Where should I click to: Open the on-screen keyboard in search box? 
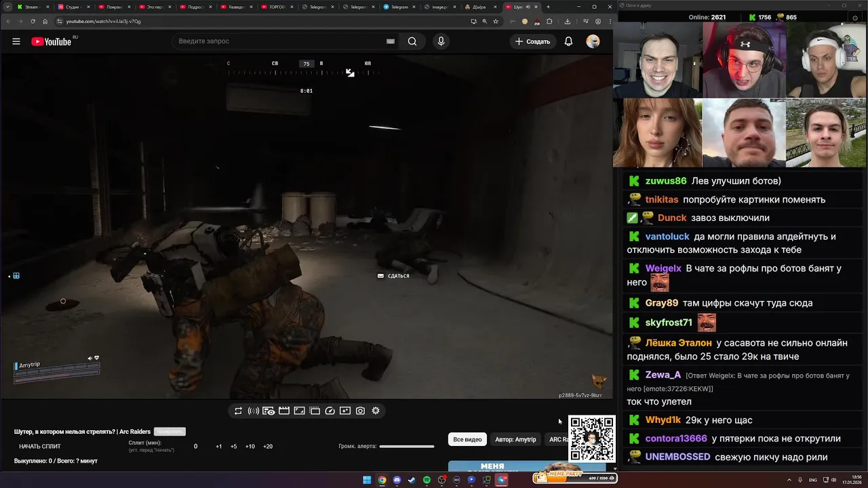pos(391,41)
